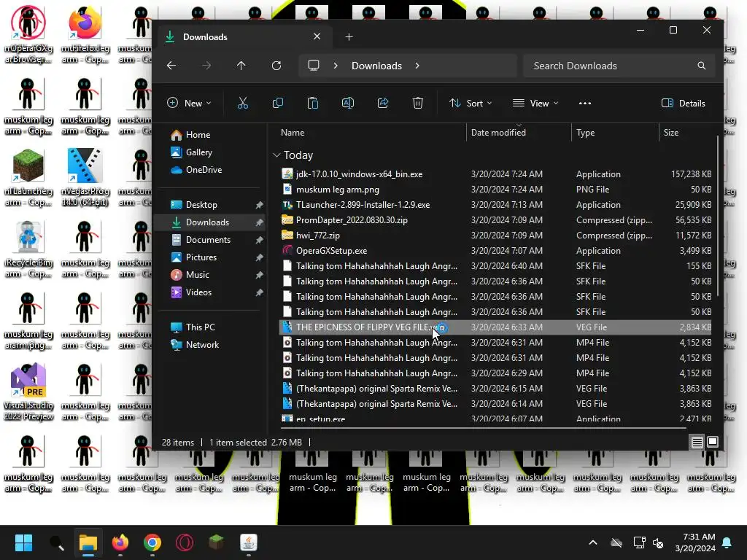The image size is (747, 560).
Task: Expand the chevron after Downloads in address bar
Action: point(417,66)
